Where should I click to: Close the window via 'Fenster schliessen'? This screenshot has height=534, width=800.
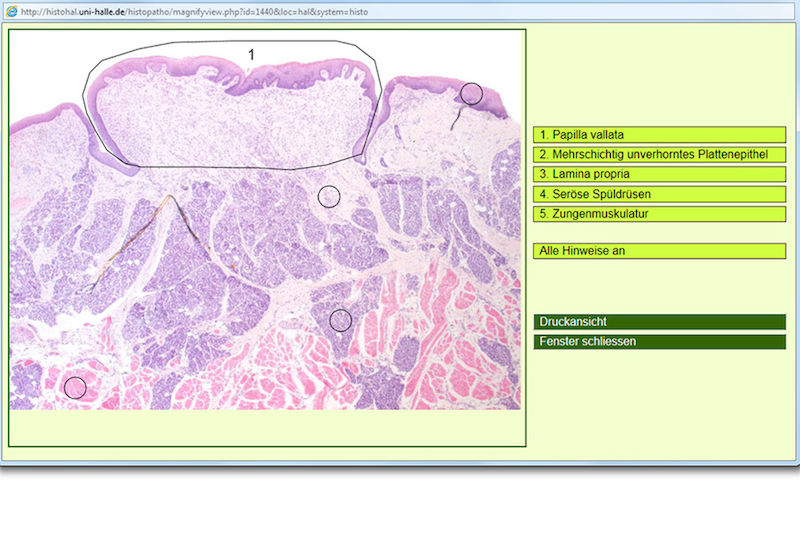tap(660, 342)
